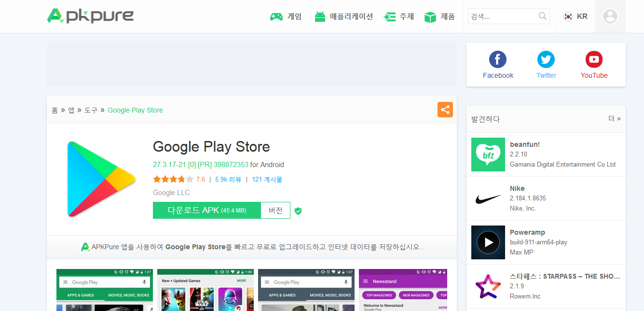The width and height of the screenshot is (644, 311).
Task: Click the APKPure logo in the header
Action: 90,16
